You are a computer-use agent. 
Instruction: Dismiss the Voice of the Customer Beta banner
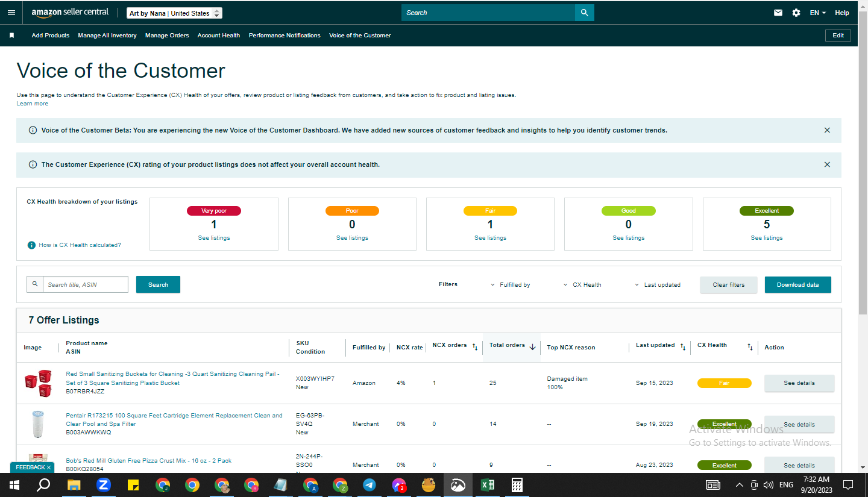tap(827, 130)
